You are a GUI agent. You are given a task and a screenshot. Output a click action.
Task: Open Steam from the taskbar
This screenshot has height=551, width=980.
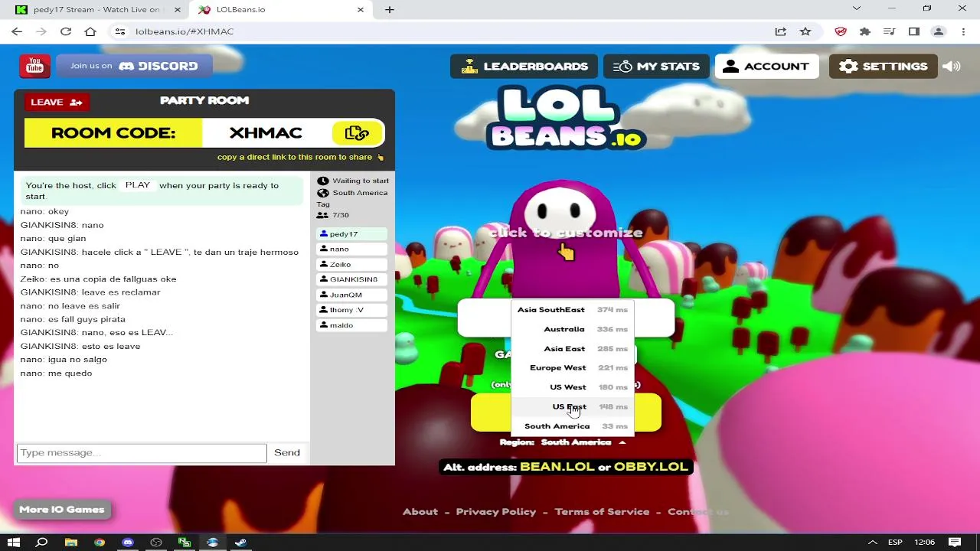[x=240, y=543]
